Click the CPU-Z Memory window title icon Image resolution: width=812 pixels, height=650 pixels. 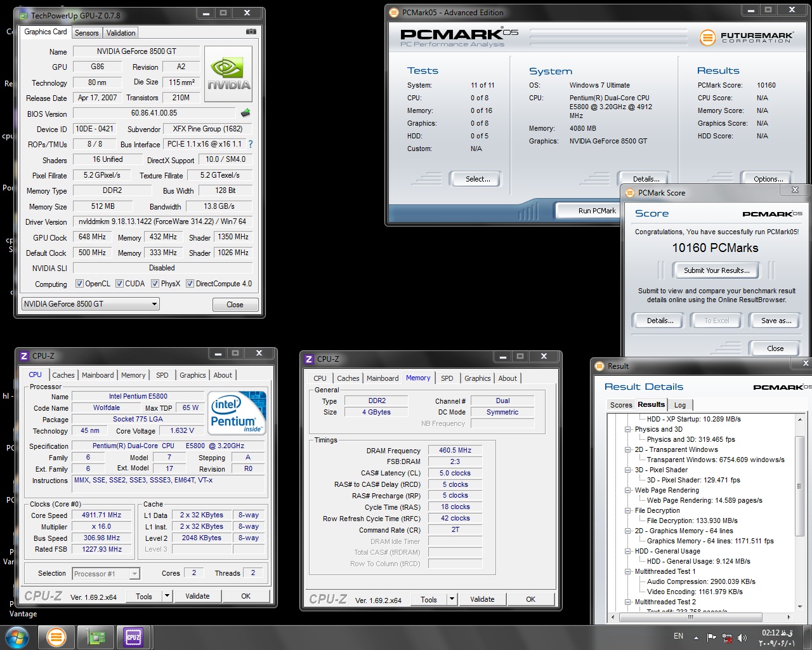[309, 359]
